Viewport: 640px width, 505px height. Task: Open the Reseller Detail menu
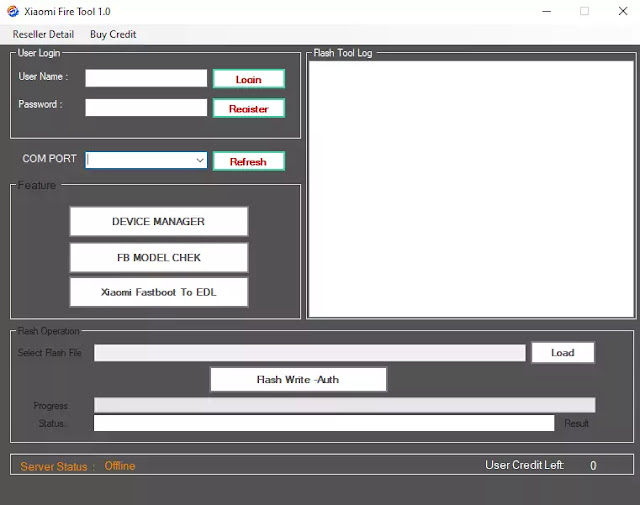point(43,34)
